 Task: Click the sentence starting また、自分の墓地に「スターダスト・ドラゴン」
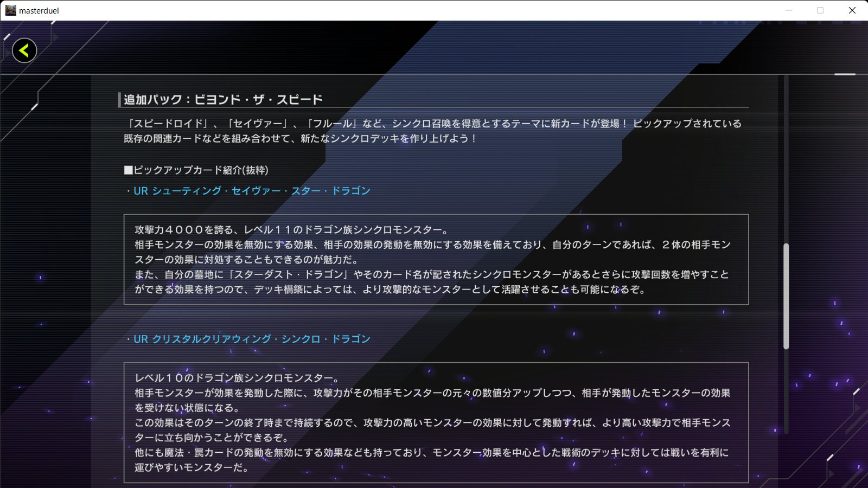(x=432, y=282)
